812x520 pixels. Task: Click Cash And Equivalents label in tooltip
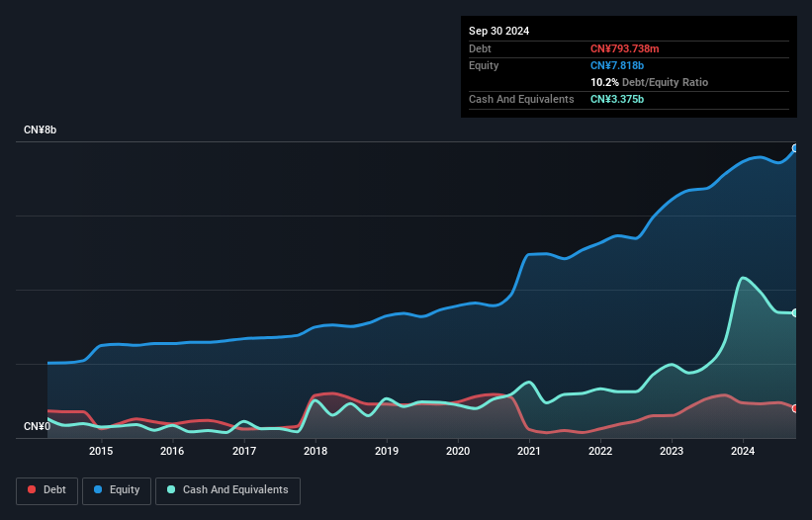point(521,99)
